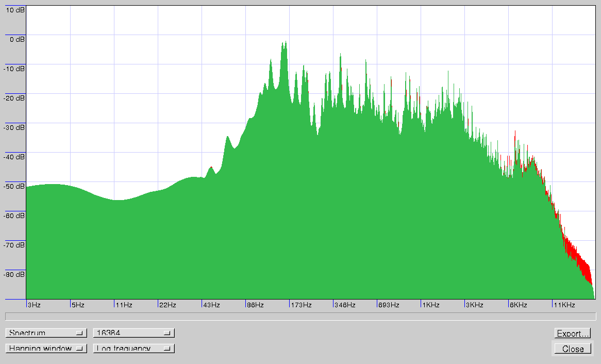The image size is (601, 364).
Task: Select the 3Hz label on frequency axis
Action: [34, 305]
